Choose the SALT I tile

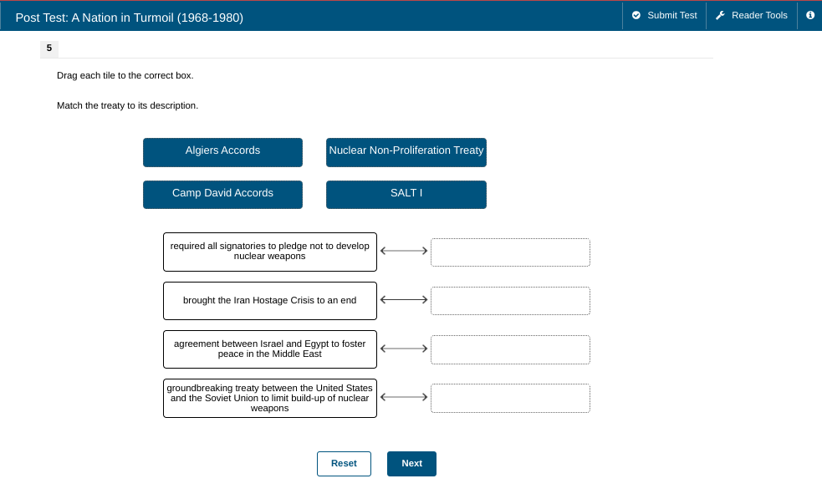[406, 194]
